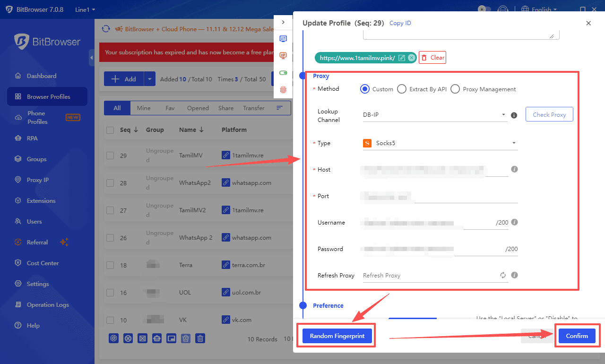Image resolution: width=605 pixels, height=364 pixels.
Task: Edit the 1tamilmv.pink URL tag
Action: tap(402, 58)
